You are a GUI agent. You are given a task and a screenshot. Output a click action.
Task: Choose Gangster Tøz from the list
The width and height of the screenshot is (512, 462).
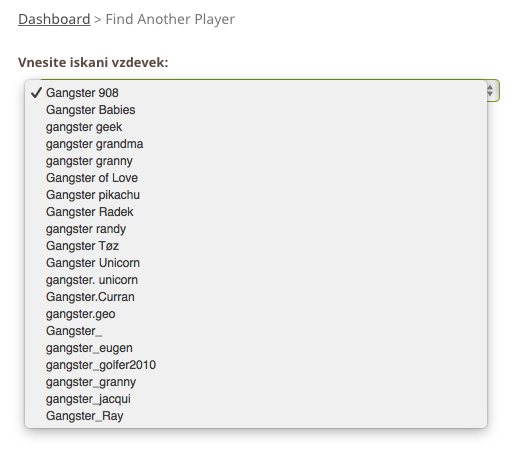point(256,246)
